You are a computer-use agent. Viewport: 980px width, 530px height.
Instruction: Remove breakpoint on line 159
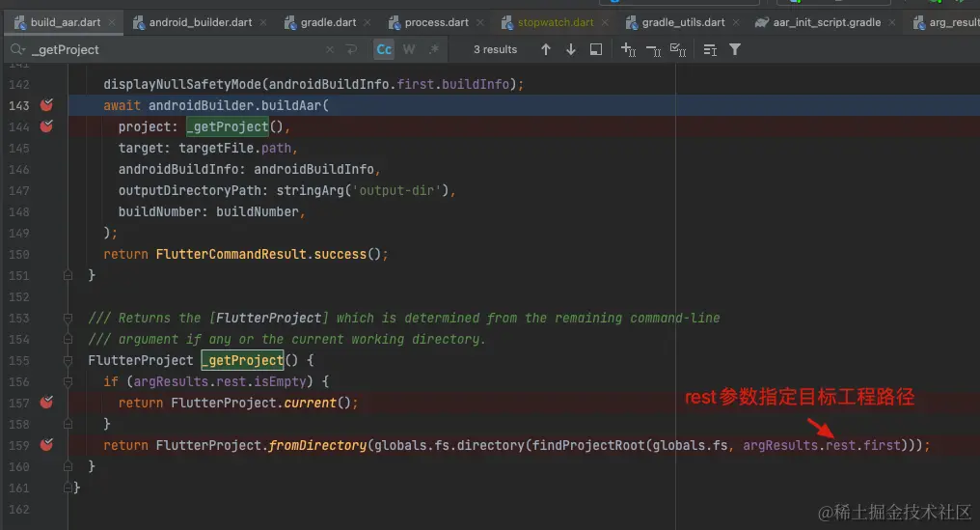[47, 445]
